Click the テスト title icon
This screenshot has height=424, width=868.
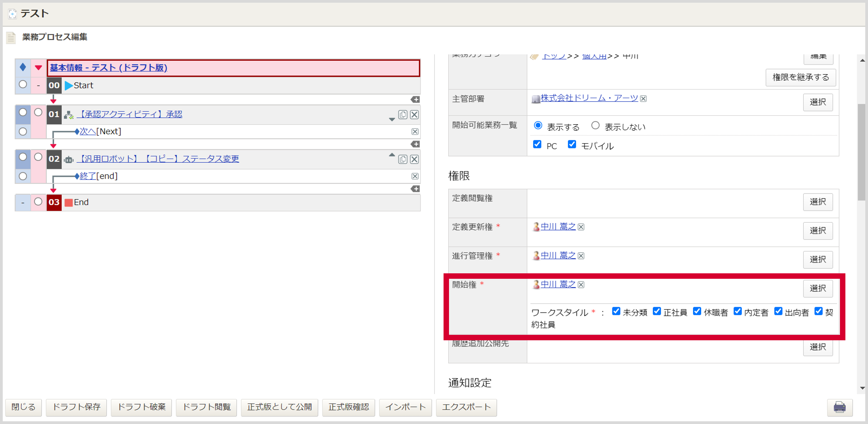[x=12, y=14]
